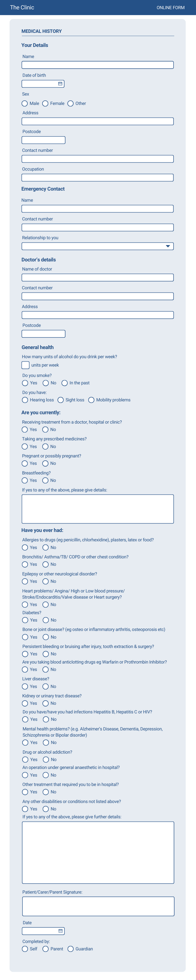Open the signature Date calendar picker
Screen dimensions: 196x980
pos(60,931)
